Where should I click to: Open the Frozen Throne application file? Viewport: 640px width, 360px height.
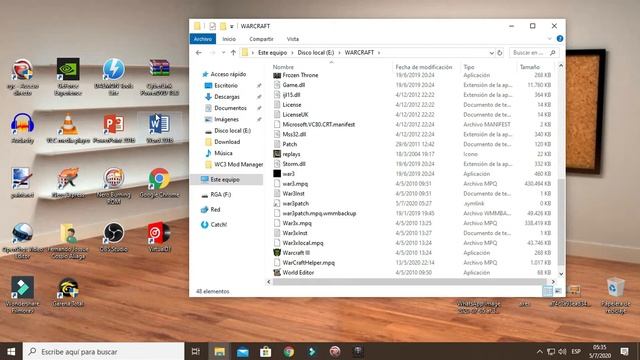pyautogui.click(x=300, y=75)
